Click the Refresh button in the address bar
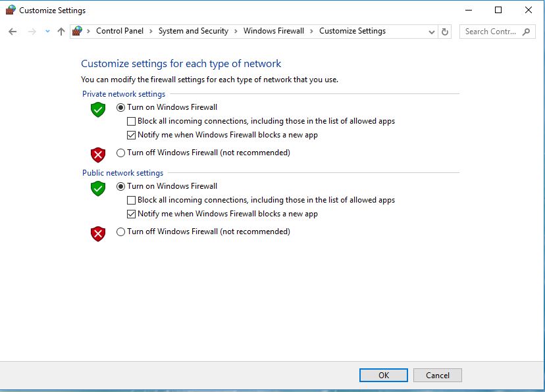The height and width of the screenshot is (392, 545). tap(445, 32)
